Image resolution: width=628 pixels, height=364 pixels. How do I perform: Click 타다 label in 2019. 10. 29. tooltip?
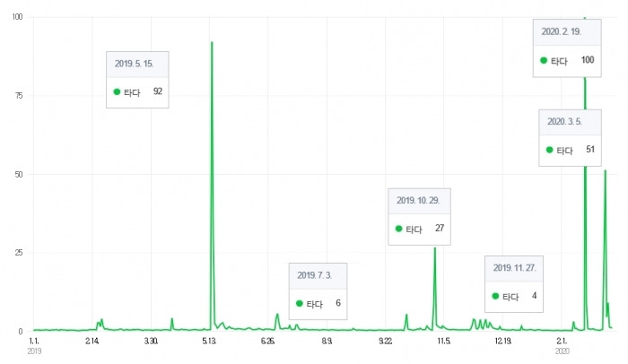pos(414,230)
